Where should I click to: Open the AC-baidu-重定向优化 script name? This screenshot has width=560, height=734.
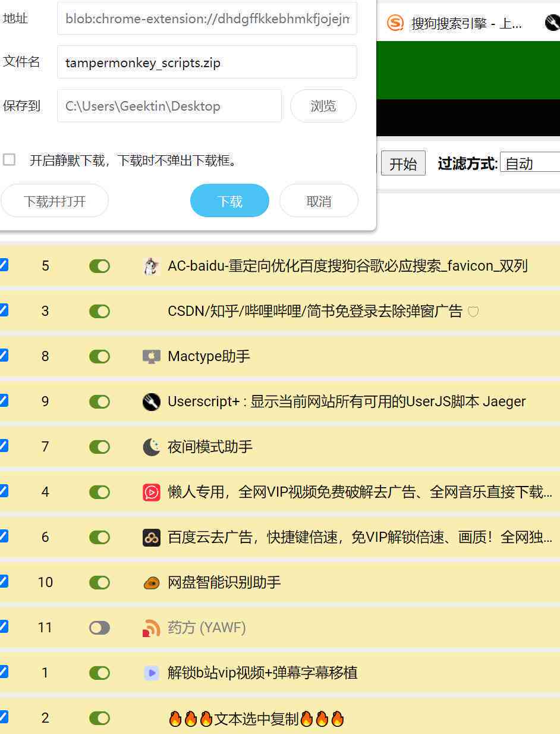[348, 266]
